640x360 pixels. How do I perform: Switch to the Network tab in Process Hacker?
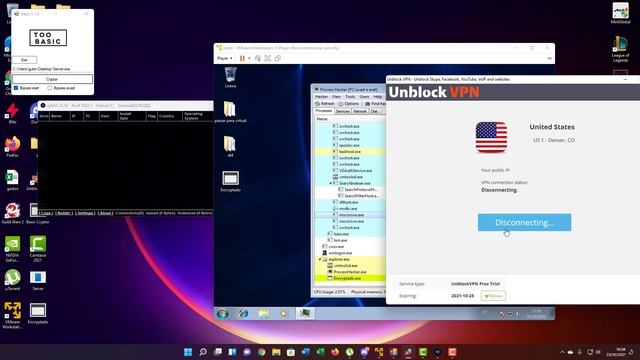(360, 111)
